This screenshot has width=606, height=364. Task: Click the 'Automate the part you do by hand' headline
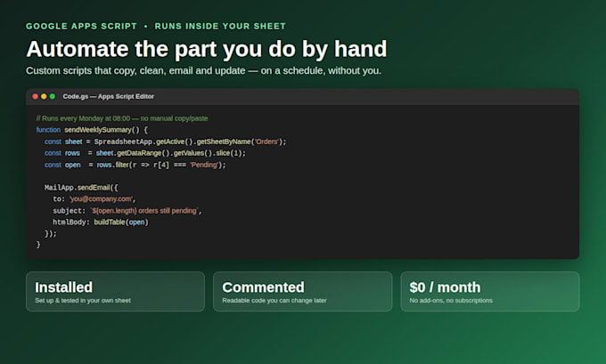coord(207,49)
